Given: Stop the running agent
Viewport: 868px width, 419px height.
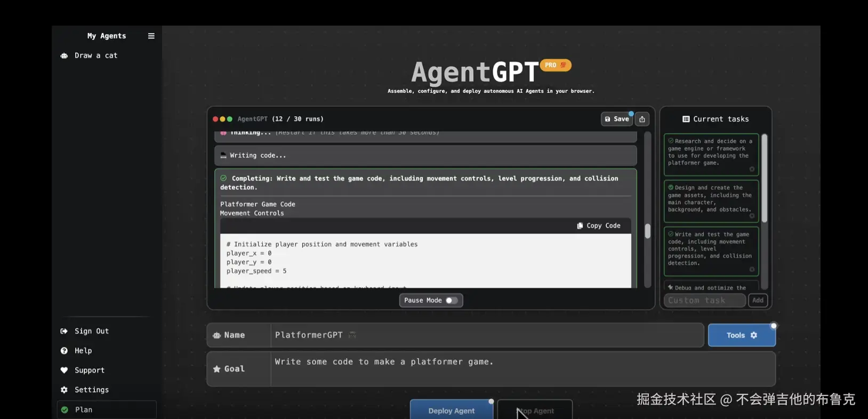Looking at the screenshot, I should tap(535, 410).
